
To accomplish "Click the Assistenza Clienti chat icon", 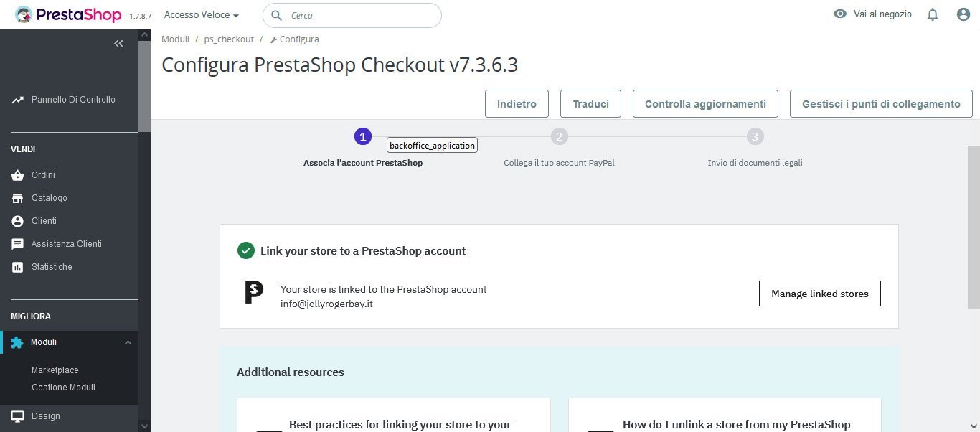I will (18, 244).
